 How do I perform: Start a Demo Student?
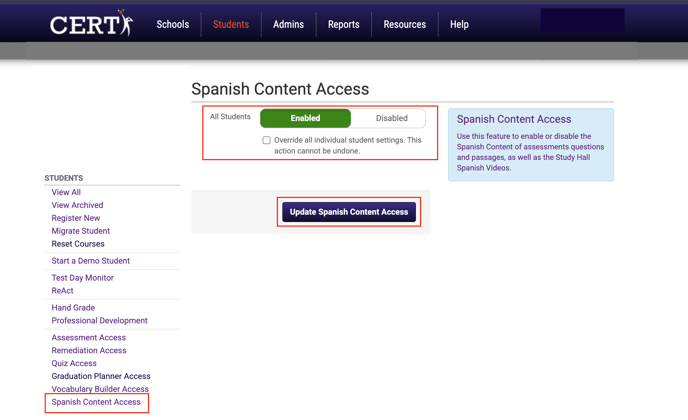coord(90,261)
